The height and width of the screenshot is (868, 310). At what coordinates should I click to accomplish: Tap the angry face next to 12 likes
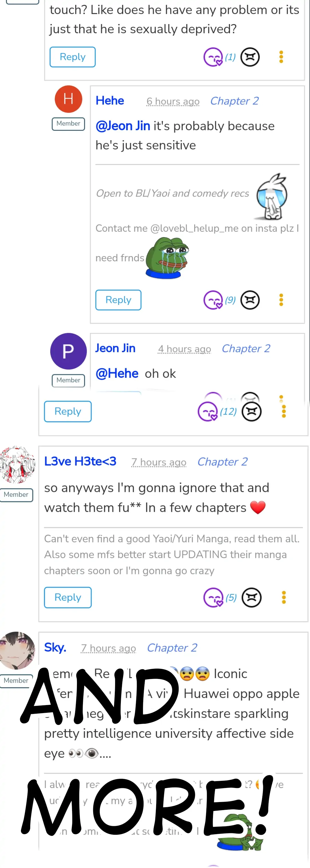252,411
